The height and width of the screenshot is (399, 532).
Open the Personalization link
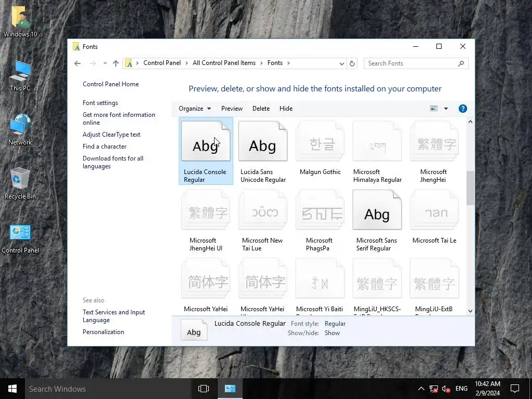point(103,332)
